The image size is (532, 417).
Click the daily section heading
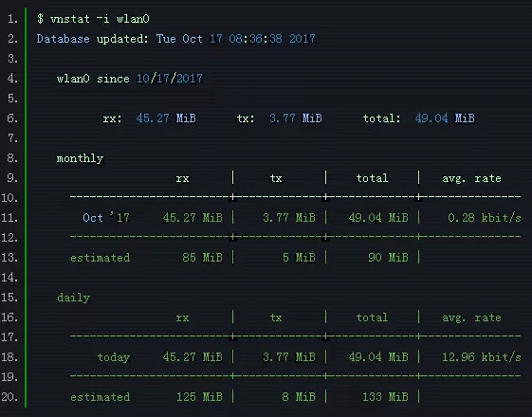pyautogui.click(x=73, y=298)
